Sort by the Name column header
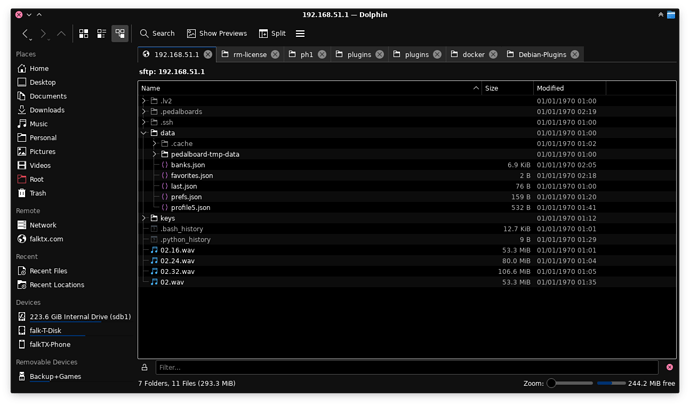690x406 pixels. 310,88
